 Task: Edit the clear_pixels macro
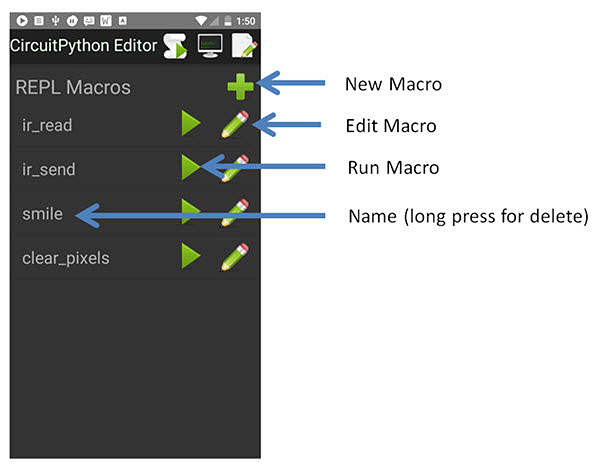[235, 257]
